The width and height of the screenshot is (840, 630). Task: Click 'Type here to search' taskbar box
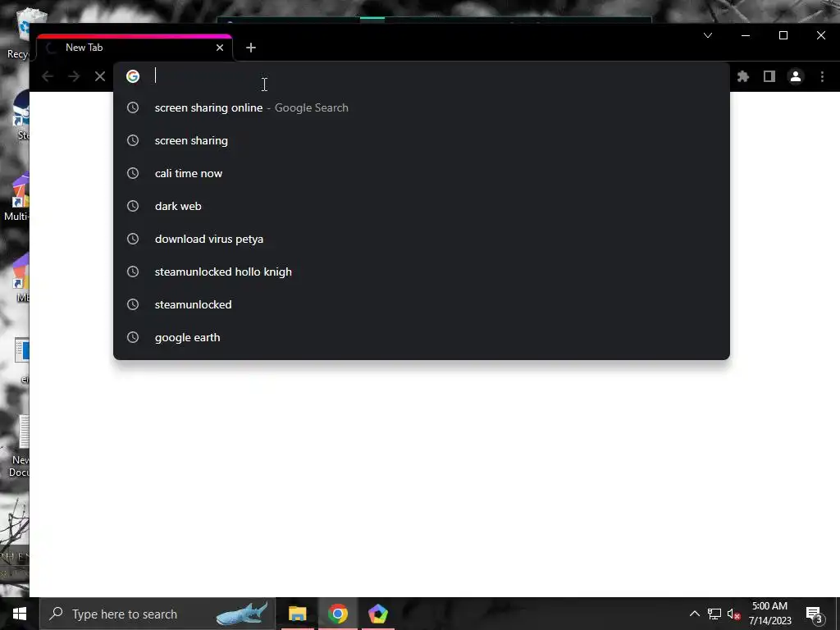(157, 614)
